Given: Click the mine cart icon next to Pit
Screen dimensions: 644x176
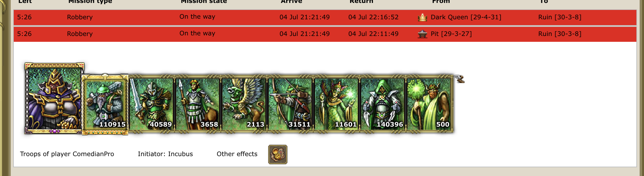Looking at the screenshot, I should [422, 34].
